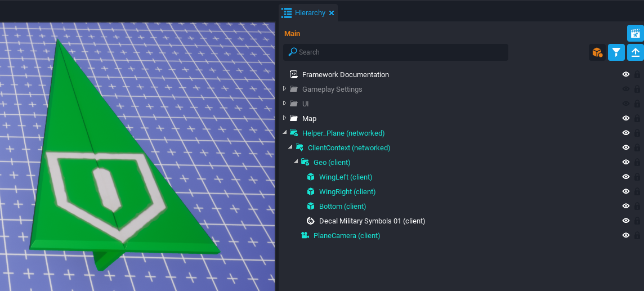Toggle visibility of WingRight object
Viewport: 644px width, 291px height.
point(625,192)
